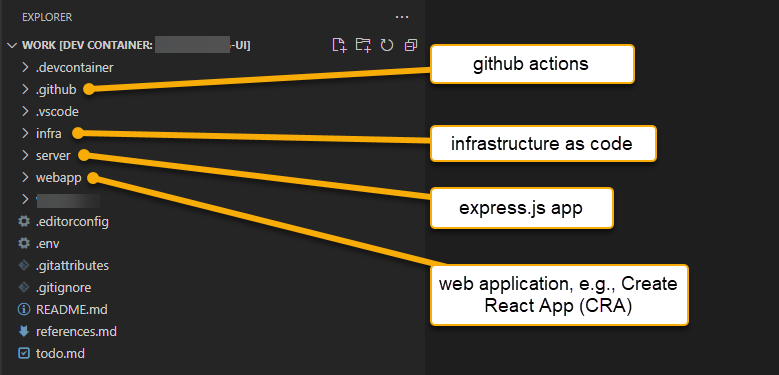Select the .github folder name
Viewport: 779px width, 375px height.
56,89
